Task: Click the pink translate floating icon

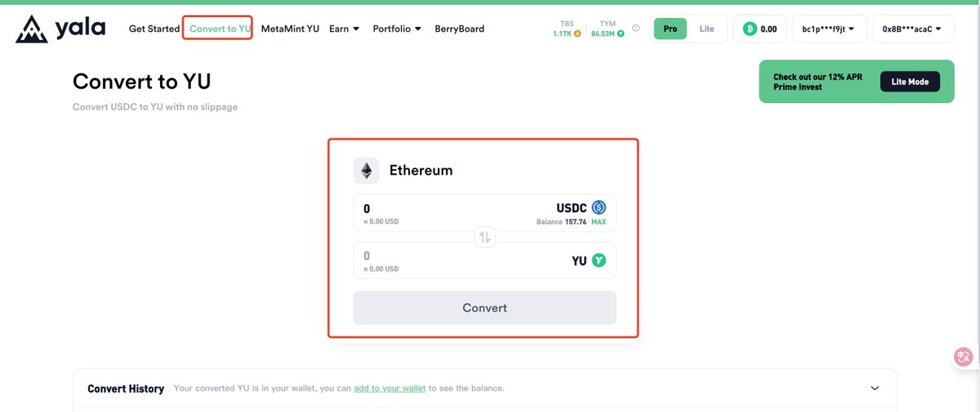Action: point(964,356)
